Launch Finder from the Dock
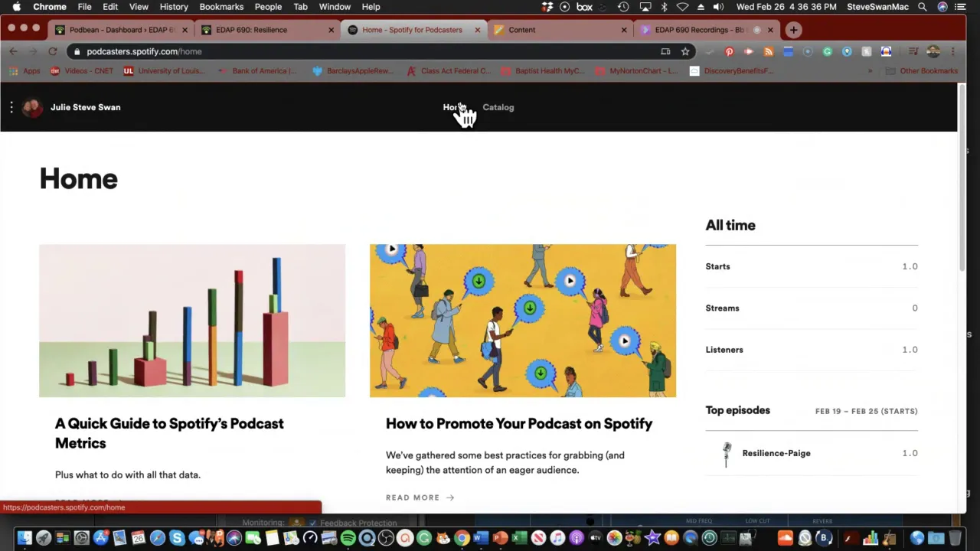Image resolution: width=980 pixels, height=551 pixels. coord(24,538)
